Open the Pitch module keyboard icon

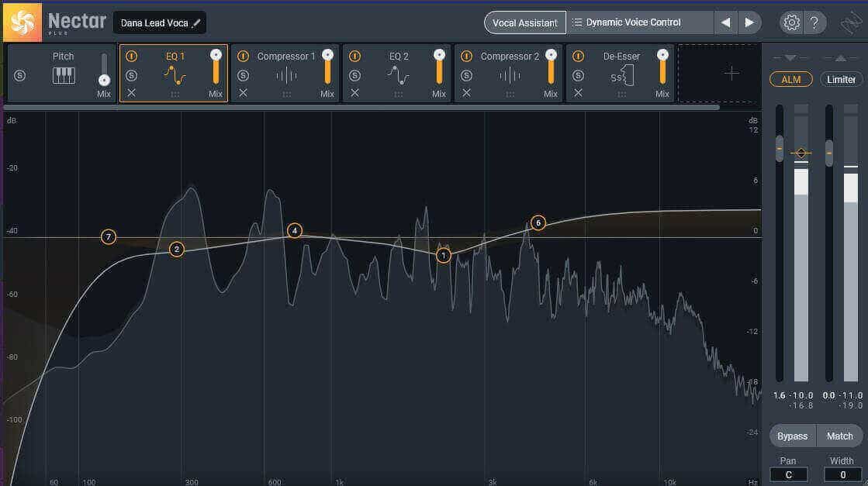(64, 75)
